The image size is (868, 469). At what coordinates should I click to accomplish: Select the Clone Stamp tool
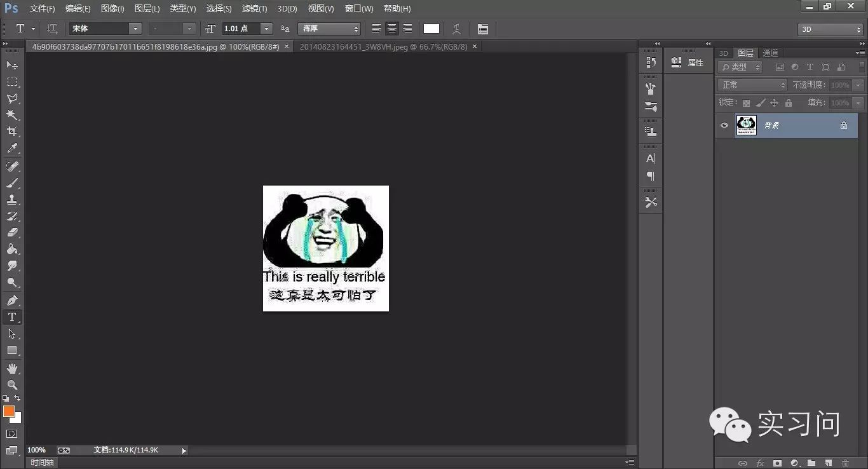(12, 199)
